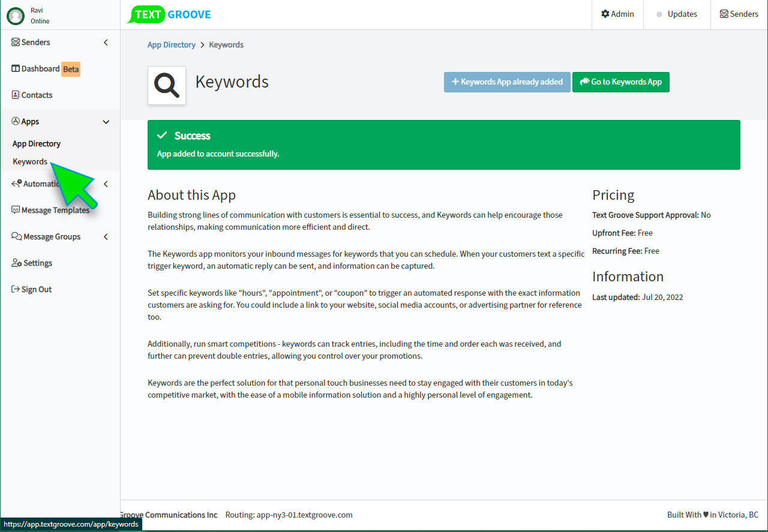
Task: Click the Message Templates sidebar icon
Action: coord(16,211)
